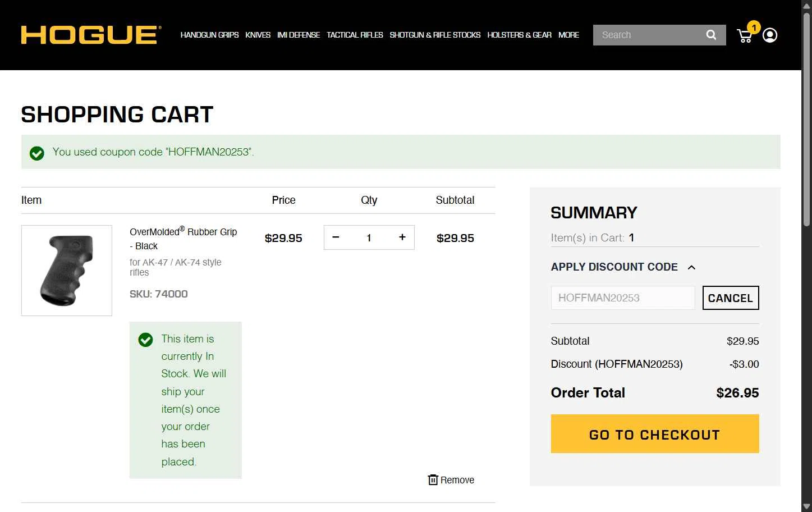
Task: Open the Handgun Grips menu
Action: pos(209,35)
